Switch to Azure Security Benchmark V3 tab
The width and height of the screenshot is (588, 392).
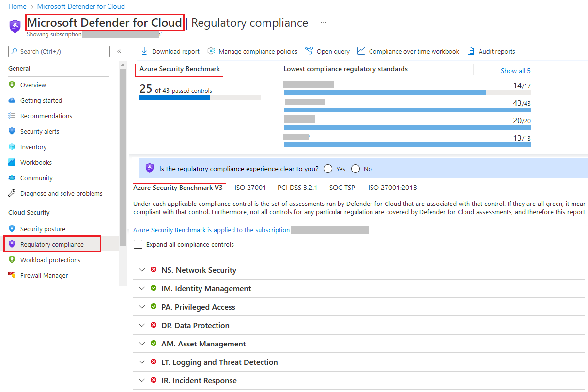tap(178, 188)
